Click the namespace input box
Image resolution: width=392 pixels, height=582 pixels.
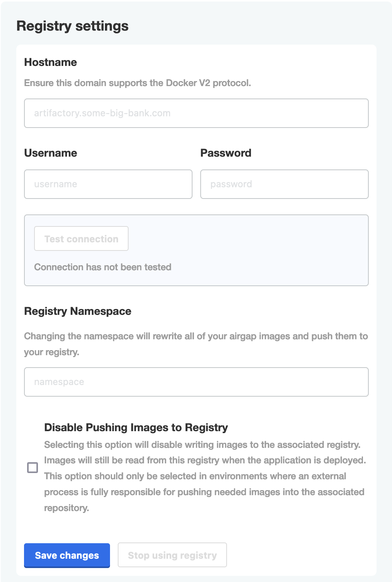coord(196,382)
